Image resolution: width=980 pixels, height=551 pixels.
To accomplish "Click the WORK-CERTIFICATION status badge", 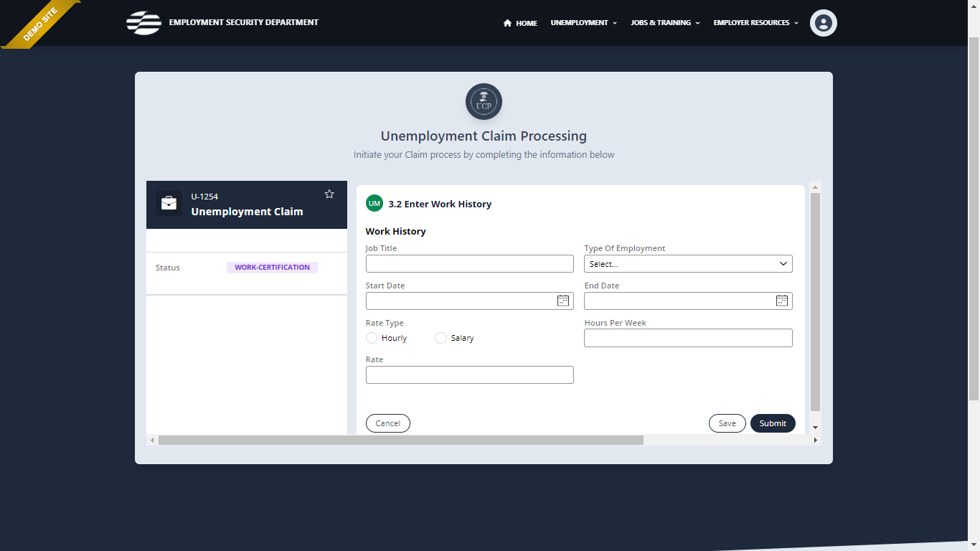I will pyautogui.click(x=272, y=267).
